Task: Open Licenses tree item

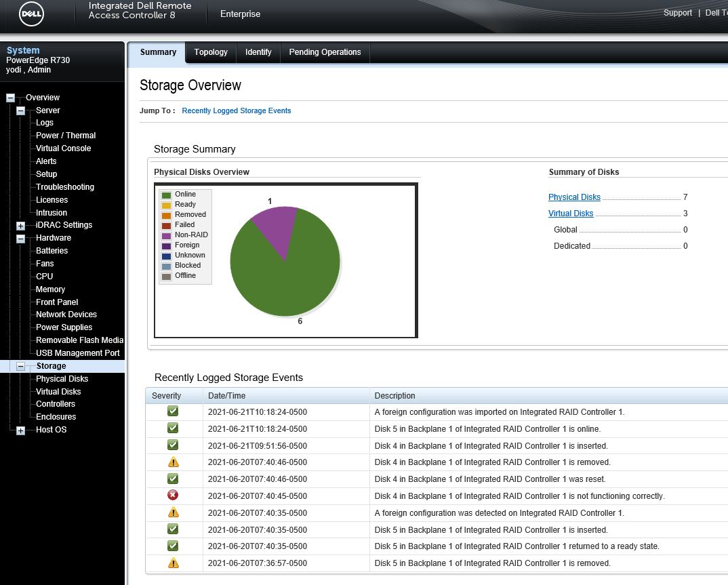Action: pos(52,200)
